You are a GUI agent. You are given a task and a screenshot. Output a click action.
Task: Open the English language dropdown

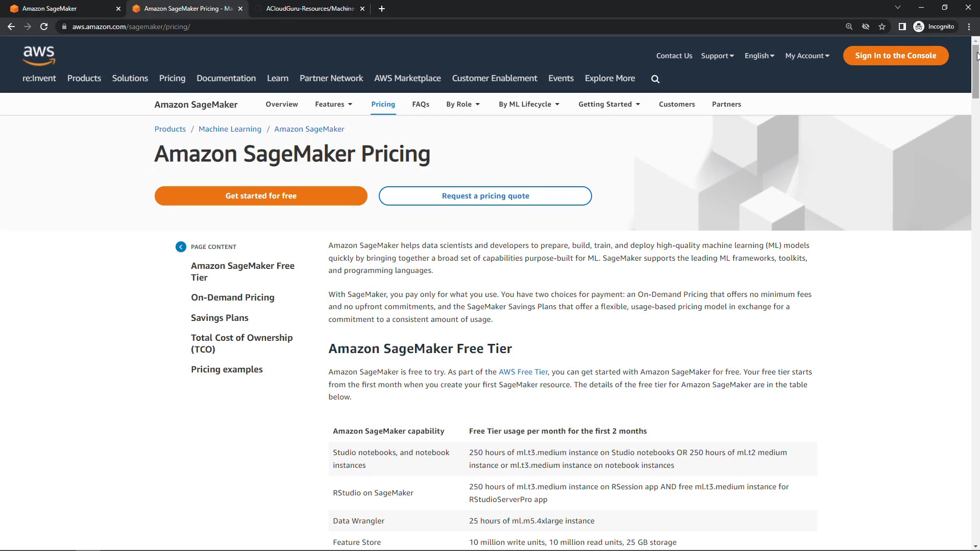[x=759, y=56]
